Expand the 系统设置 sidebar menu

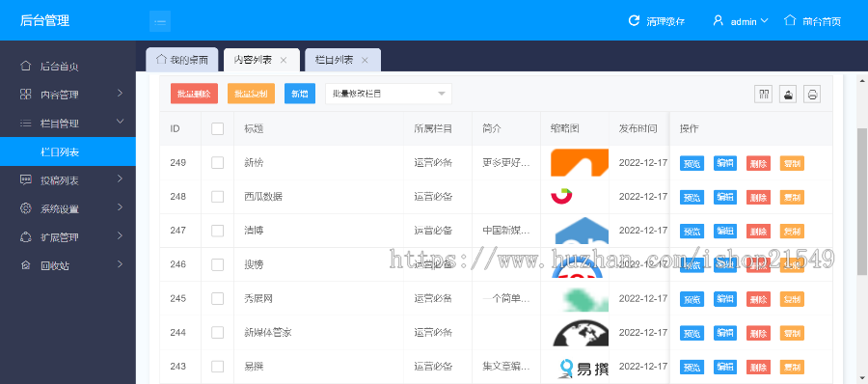click(121, 207)
